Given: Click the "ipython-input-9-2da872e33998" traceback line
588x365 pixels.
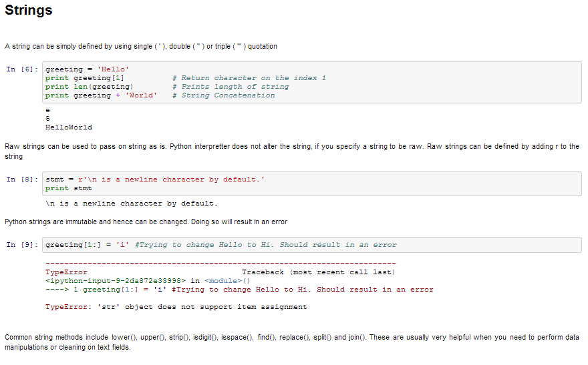Looking at the screenshot, I should 117,281.
